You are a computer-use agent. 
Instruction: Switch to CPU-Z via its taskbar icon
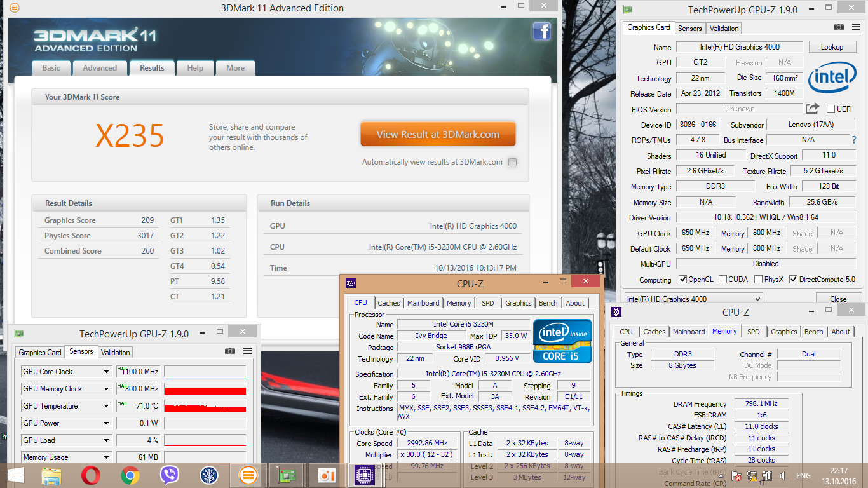[x=365, y=475]
